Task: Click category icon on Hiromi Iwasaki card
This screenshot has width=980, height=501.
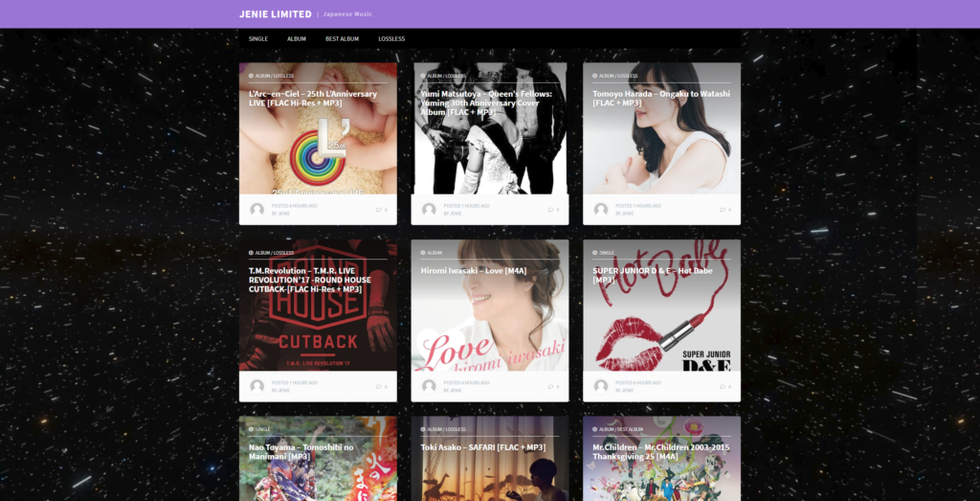Action: point(423,253)
